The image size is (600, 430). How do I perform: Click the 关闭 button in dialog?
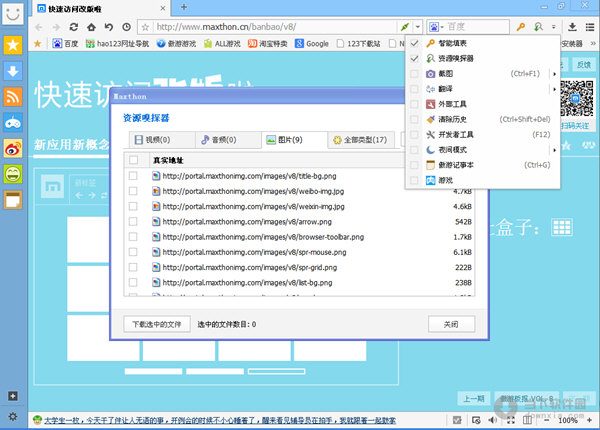[451, 324]
